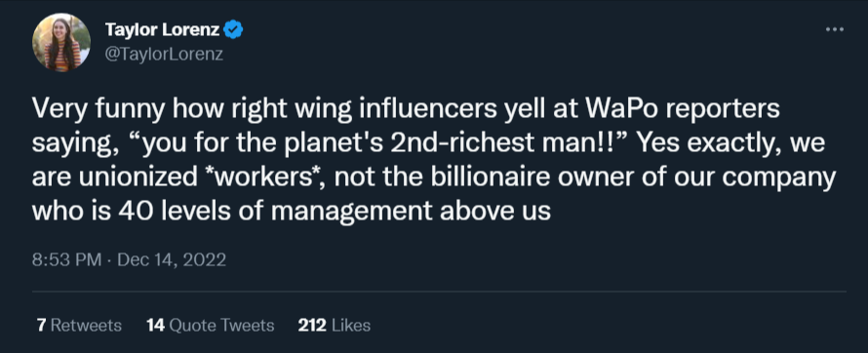Viewport: 868px width, 353px height.
Task: Open the @TaylorLorenz handle link
Action: click(x=164, y=55)
